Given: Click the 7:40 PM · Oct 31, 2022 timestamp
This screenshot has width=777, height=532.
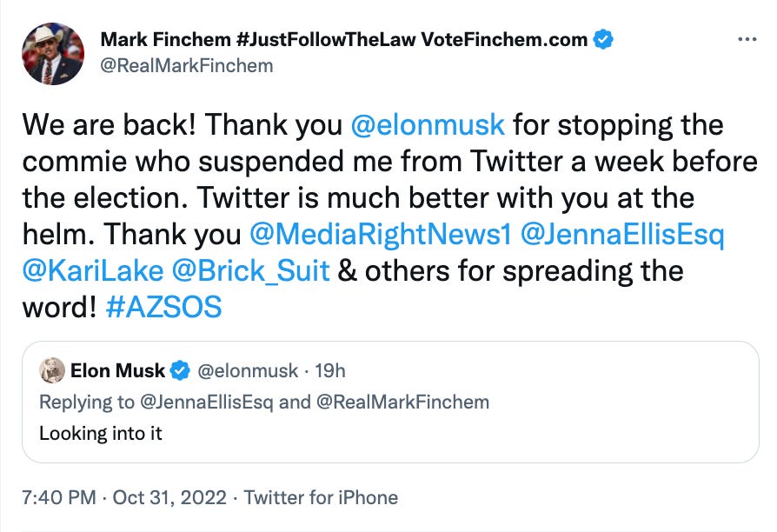Looking at the screenshot, I should [x=124, y=498].
